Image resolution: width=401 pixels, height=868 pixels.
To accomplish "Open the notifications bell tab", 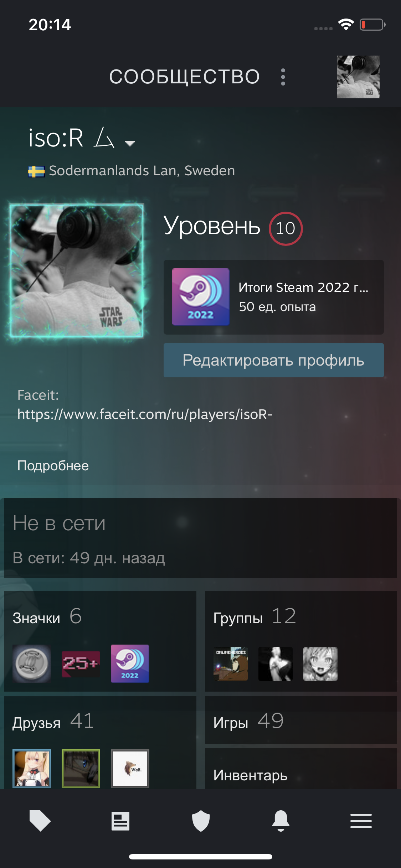I will (x=281, y=821).
